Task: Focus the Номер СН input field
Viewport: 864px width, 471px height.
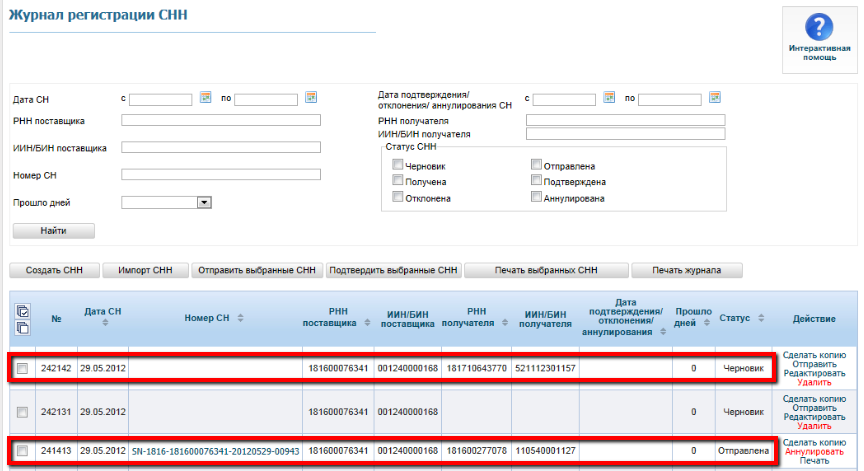Action: click(220, 174)
